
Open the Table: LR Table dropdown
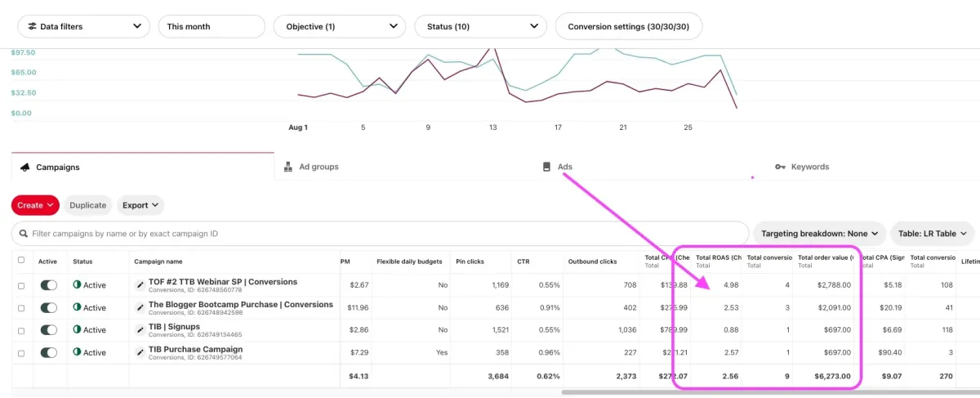[932, 234]
